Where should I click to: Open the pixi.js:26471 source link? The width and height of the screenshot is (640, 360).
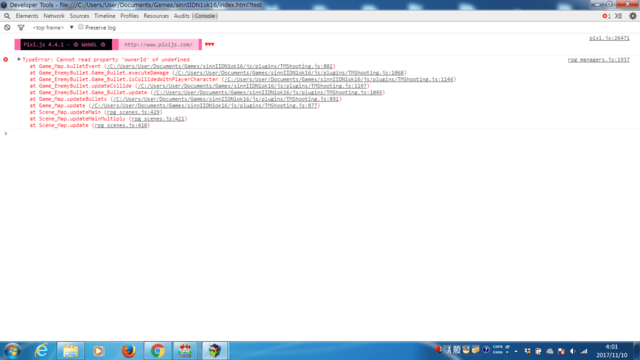pos(609,38)
